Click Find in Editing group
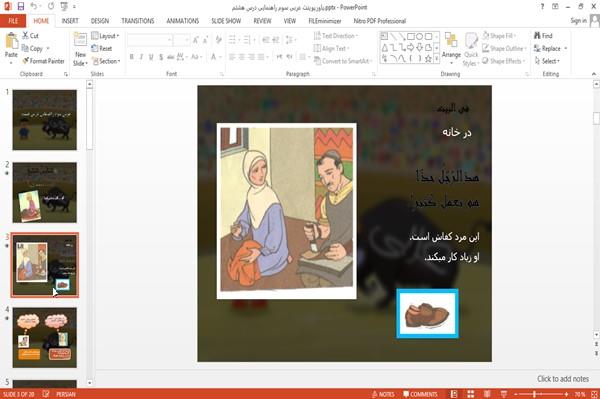 (x=543, y=36)
